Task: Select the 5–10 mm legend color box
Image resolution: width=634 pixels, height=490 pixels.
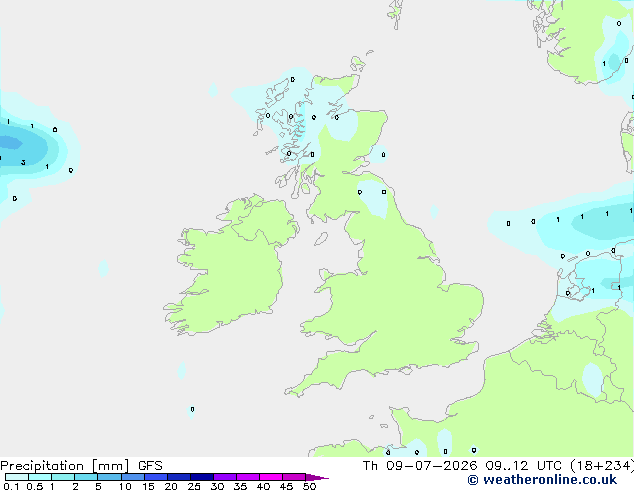Action: 109,477
